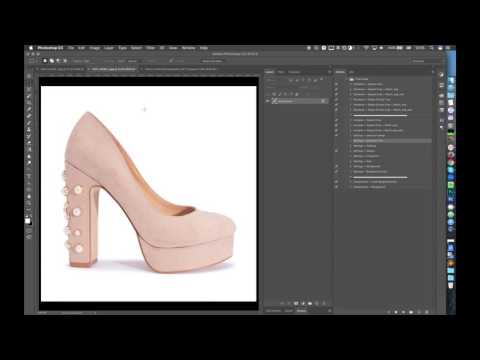Select the Hand tool
Viewport: 480px width, 360px height.
tap(29, 196)
